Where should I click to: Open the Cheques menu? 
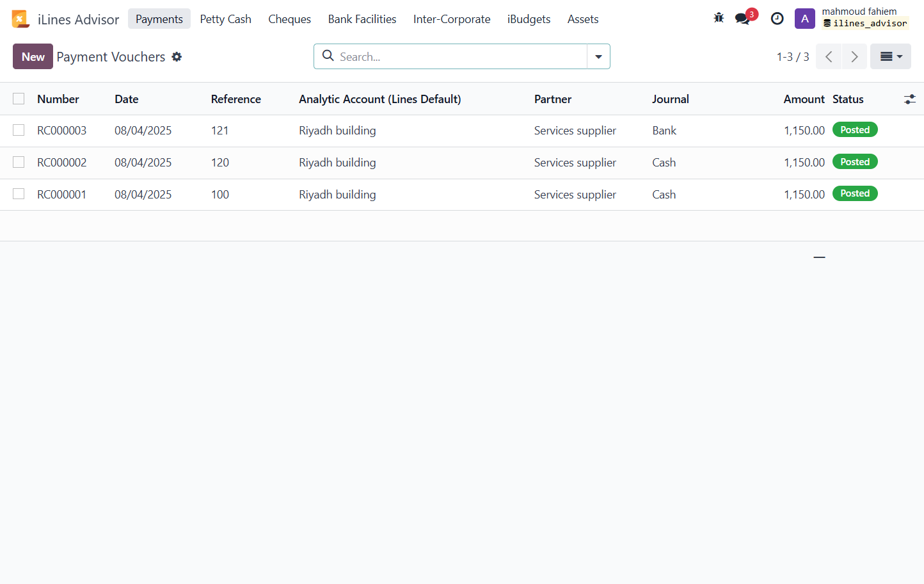(290, 19)
